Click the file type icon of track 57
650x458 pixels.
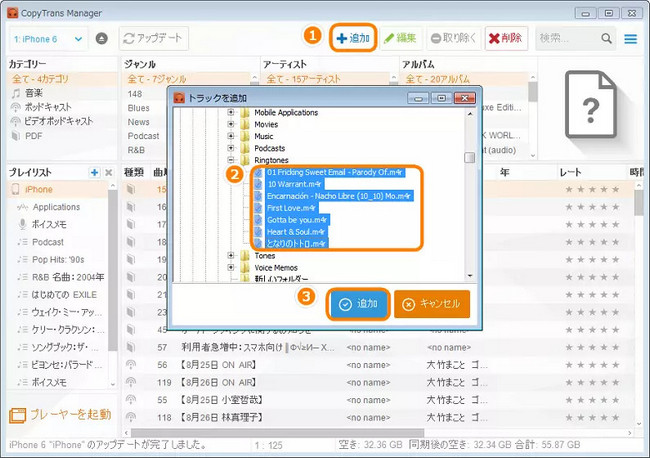pyautogui.click(x=131, y=347)
